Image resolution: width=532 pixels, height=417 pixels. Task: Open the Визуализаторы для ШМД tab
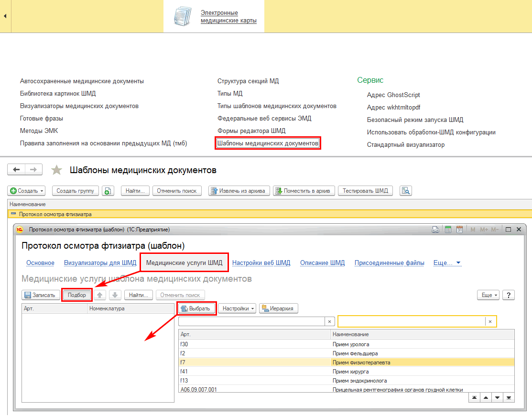(100, 263)
